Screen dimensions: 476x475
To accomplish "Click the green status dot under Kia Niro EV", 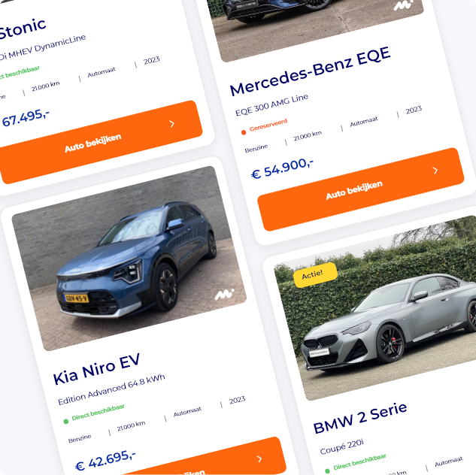I will click(65, 422).
